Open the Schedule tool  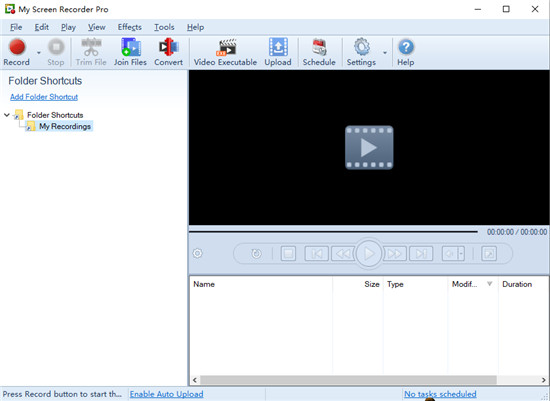tap(319, 52)
